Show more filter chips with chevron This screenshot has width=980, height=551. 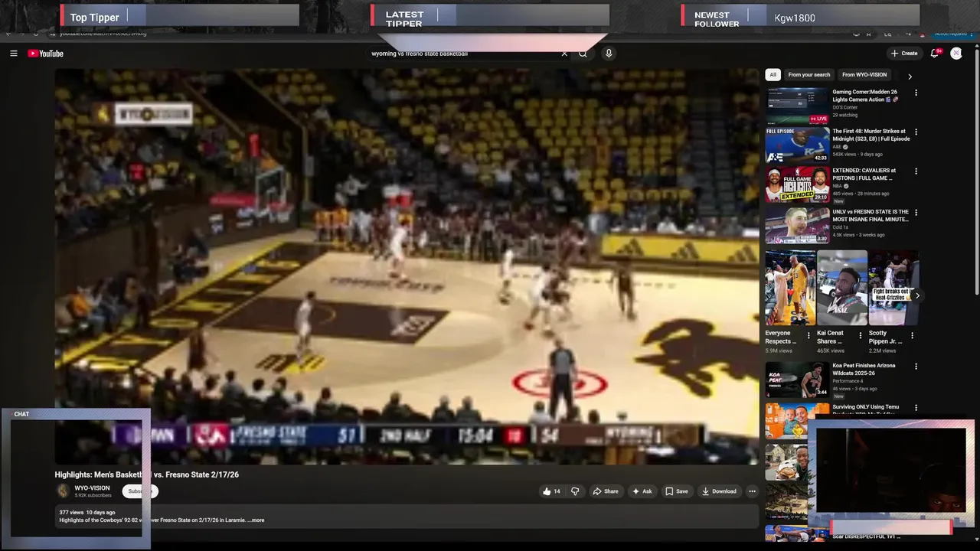tap(910, 76)
